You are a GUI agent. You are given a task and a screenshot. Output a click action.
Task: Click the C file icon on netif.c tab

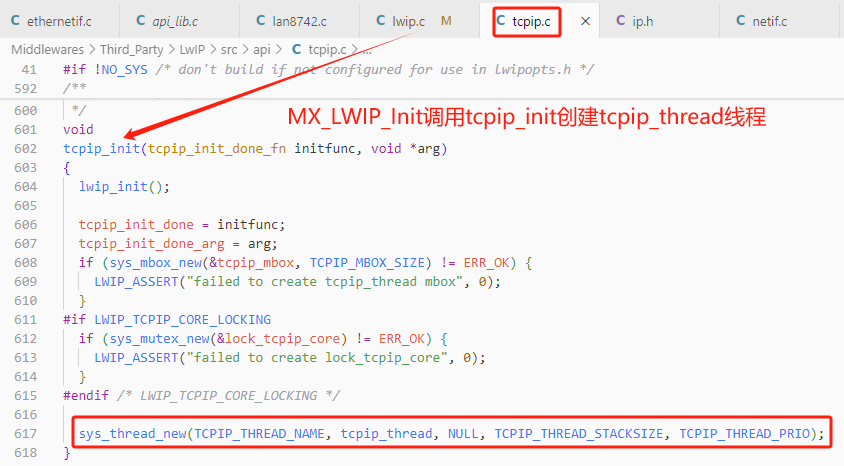point(741,20)
